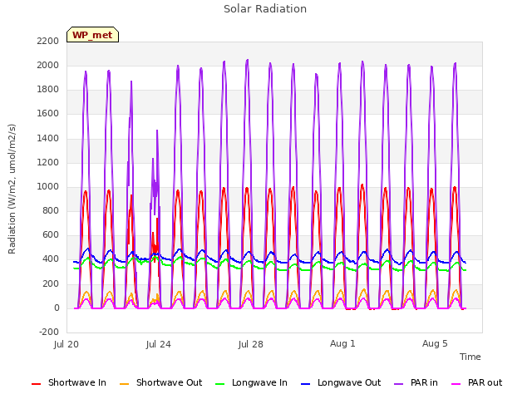The height and width of the screenshot is (399, 532).
Task: Click the 800 y-axis tick label
Action: pos(51,210)
